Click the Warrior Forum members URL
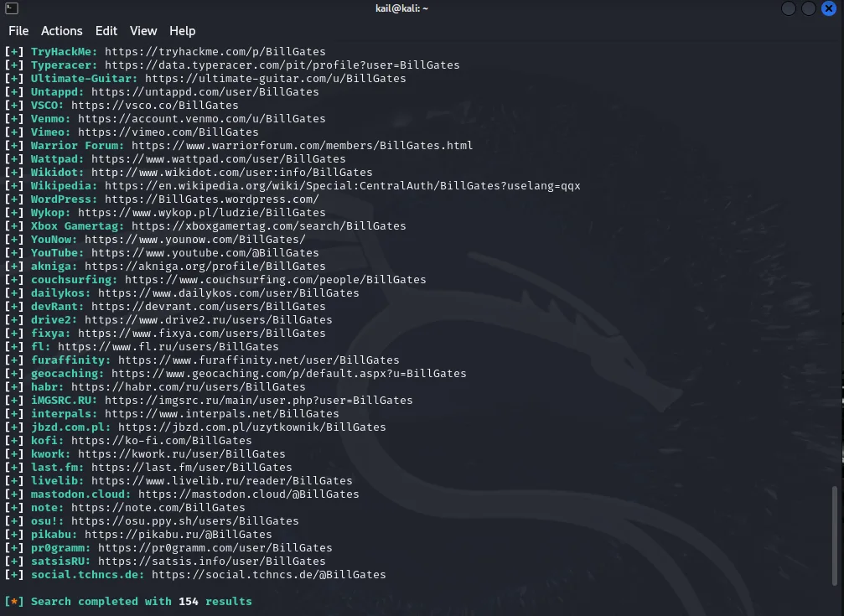 302,146
